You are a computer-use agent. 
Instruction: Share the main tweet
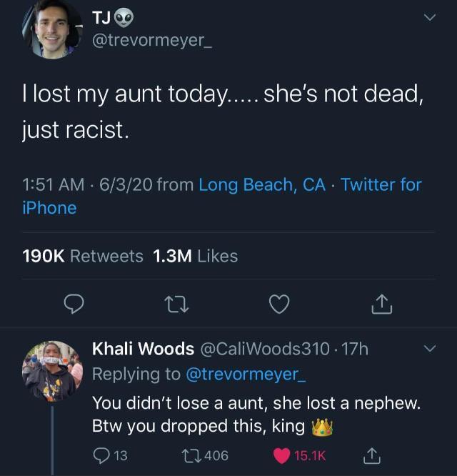382,305
